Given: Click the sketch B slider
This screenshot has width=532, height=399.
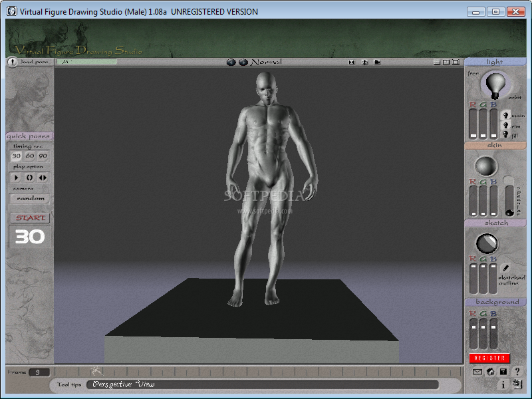Looking at the screenshot, I should 493,279.
